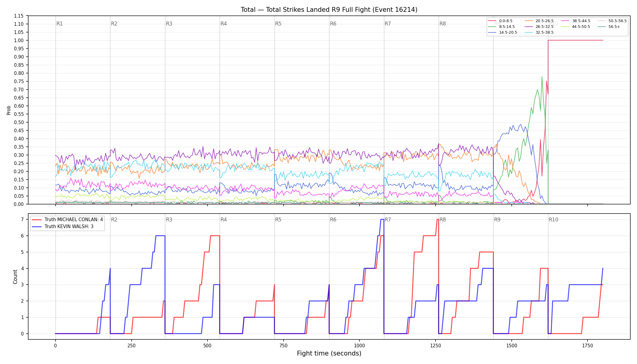Image resolution: width=637 pixels, height=364 pixels.
Task: Click the 0.50 tick on the Prob axis
Action: tap(19, 122)
